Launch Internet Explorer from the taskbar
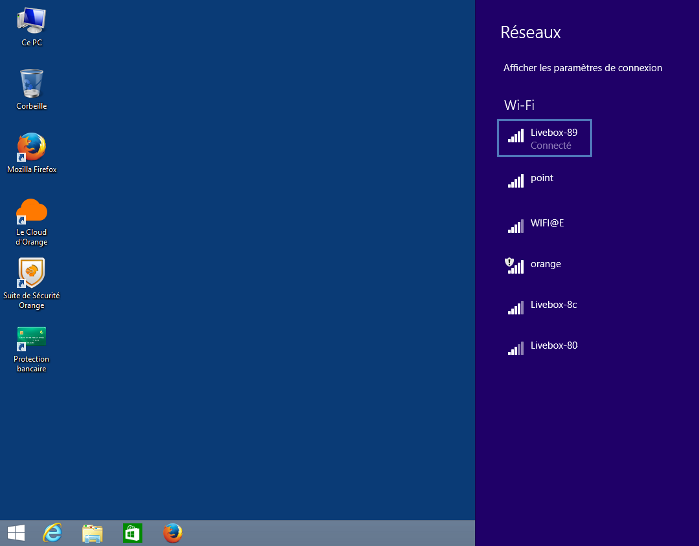Viewport: 699px width, 546px height. (52, 533)
